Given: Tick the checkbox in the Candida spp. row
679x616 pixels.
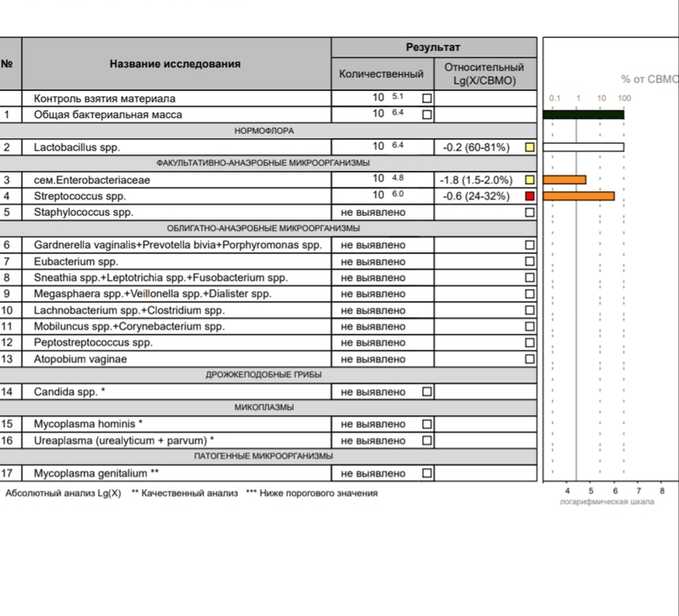Looking at the screenshot, I should [x=428, y=391].
